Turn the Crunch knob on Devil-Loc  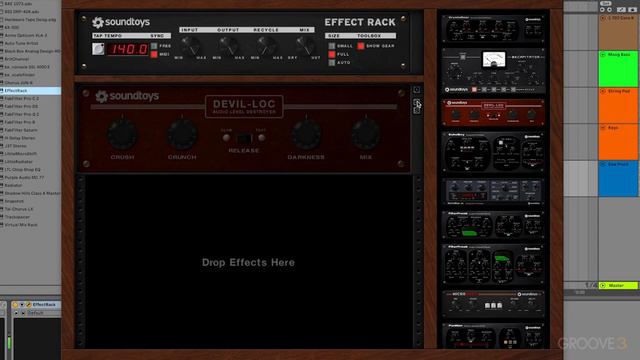[182, 134]
